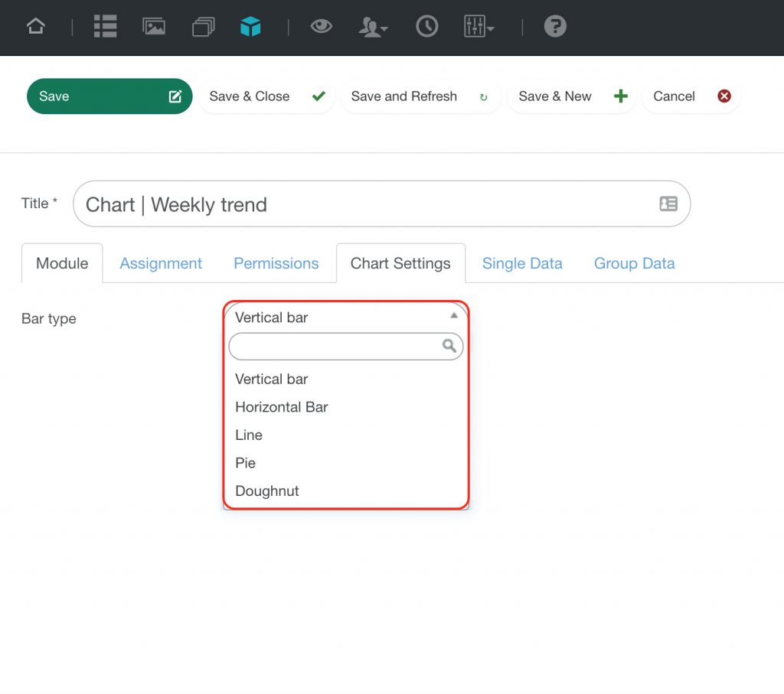The image size is (784, 694).
Task: Open the help question mark icon
Action: click(x=555, y=26)
